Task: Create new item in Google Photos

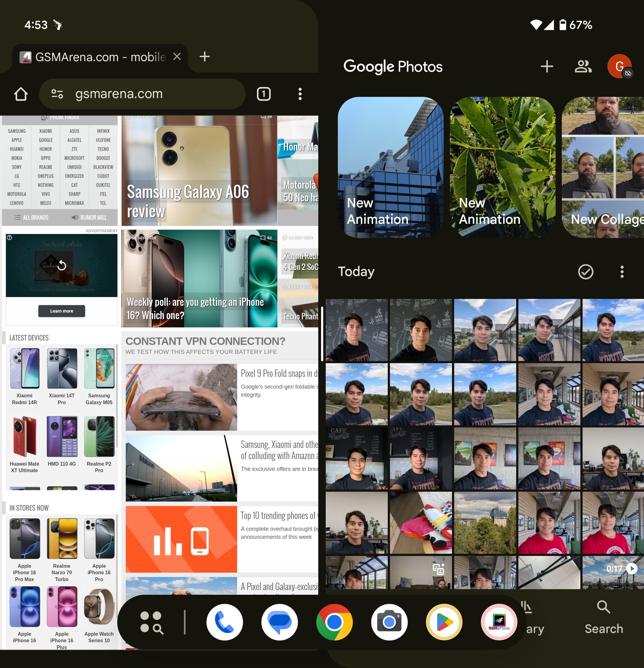Action: click(x=547, y=66)
